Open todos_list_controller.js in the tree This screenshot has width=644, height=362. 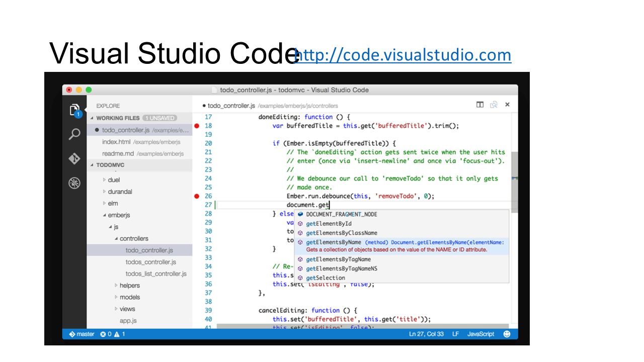pyautogui.click(x=156, y=274)
